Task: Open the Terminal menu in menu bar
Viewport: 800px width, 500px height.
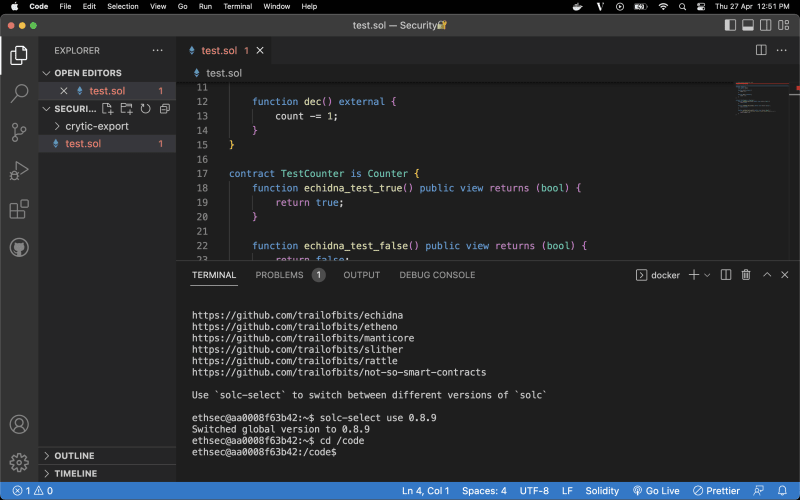Action: 238,7
